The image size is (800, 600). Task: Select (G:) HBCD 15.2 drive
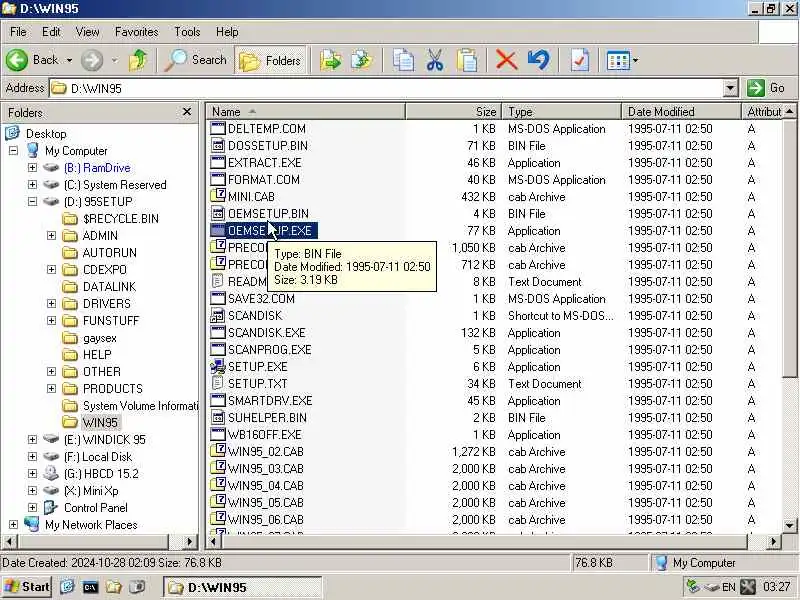pyautogui.click(x=101, y=473)
